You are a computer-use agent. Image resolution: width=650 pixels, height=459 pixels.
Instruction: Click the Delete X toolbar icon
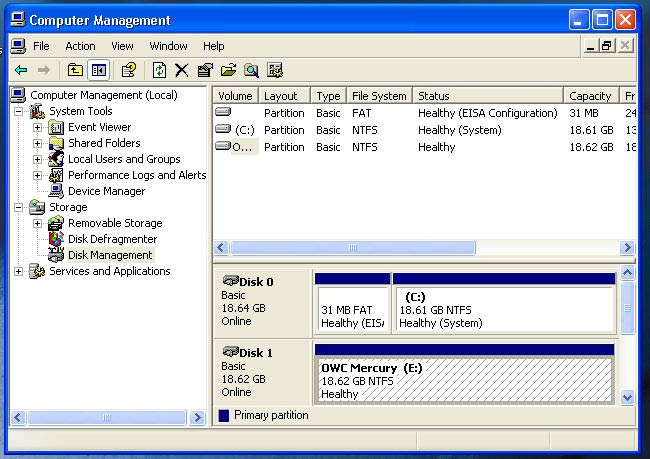(182, 70)
